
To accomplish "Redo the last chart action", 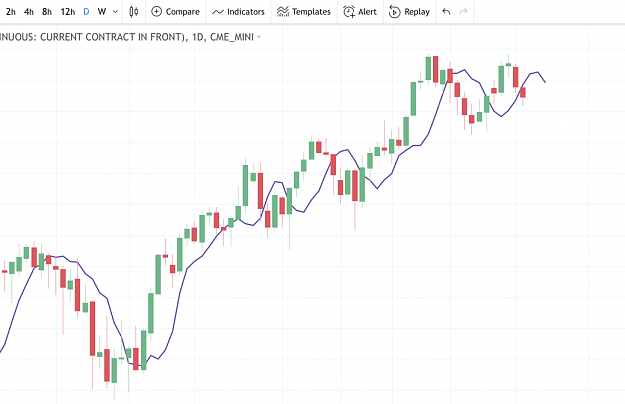I will click(x=463, y=12).
